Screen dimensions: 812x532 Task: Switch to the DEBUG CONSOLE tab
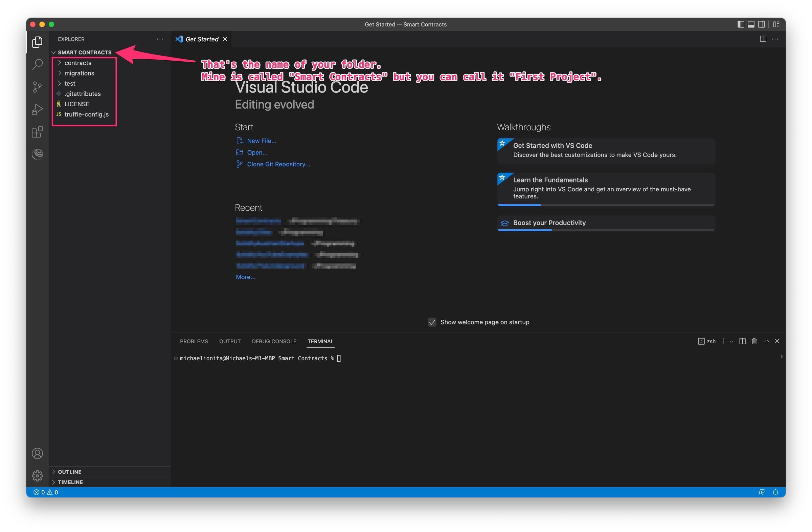click(274, 341)
